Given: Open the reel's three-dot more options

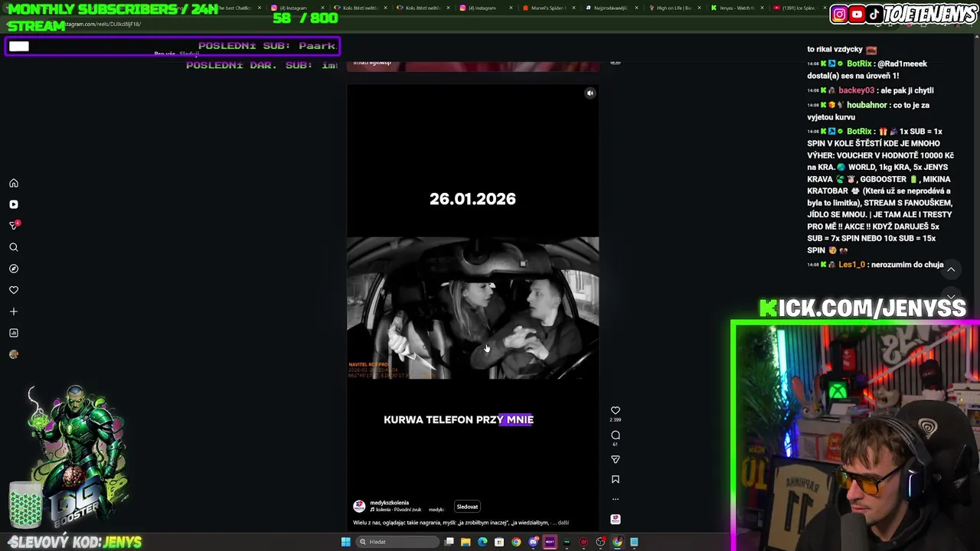Looking at the screenshot, I should point(616,499).
